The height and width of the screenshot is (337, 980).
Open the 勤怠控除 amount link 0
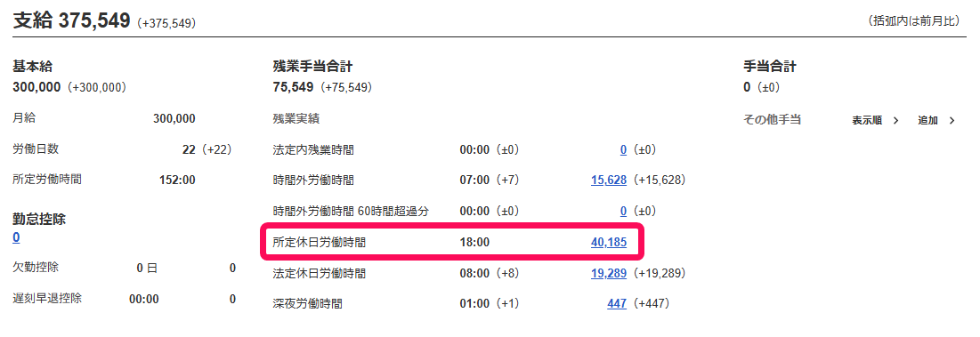[16, 237]
